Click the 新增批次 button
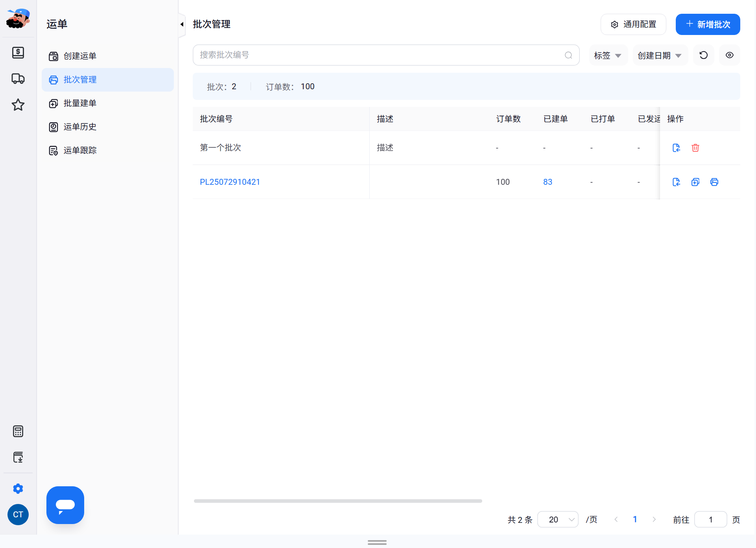The width and height of the screenshot is (756, 548). click(x=708, y=24)
